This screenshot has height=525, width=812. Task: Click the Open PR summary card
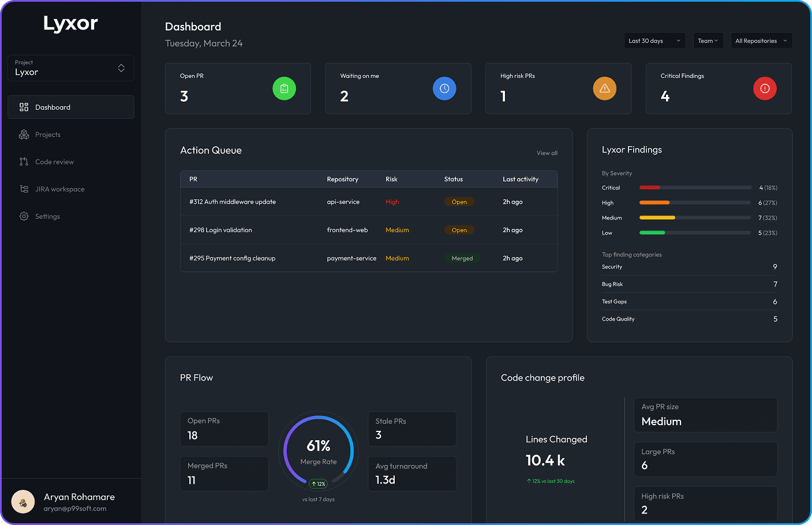238,88
